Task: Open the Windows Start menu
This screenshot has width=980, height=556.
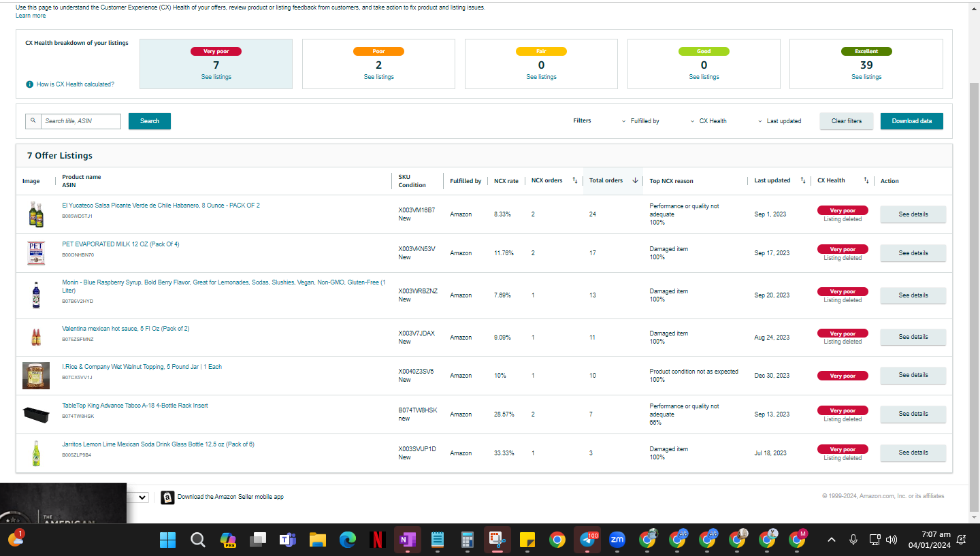Action: point(167,540)
